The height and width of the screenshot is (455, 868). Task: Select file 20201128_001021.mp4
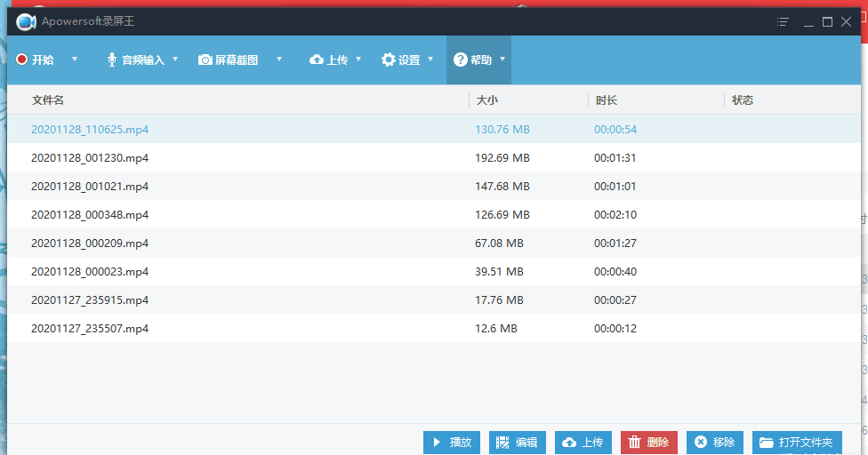(90, 187)
